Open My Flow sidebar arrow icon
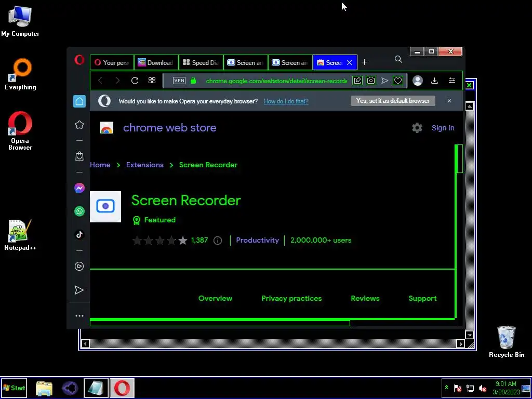This screenshot has width=532, height=399. coord(79,290)
